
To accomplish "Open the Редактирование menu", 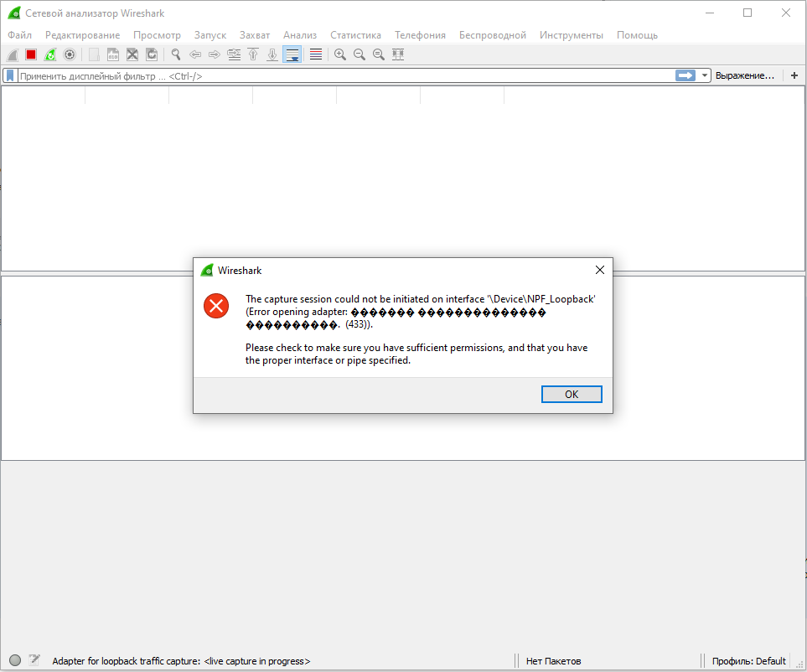I will pos(82,35).
